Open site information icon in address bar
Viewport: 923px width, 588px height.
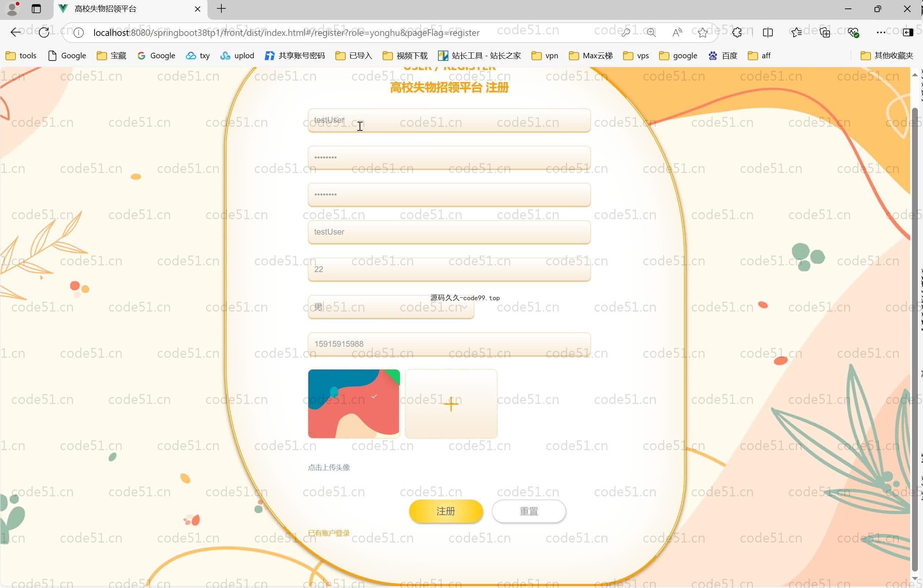(x=78, y=33)
